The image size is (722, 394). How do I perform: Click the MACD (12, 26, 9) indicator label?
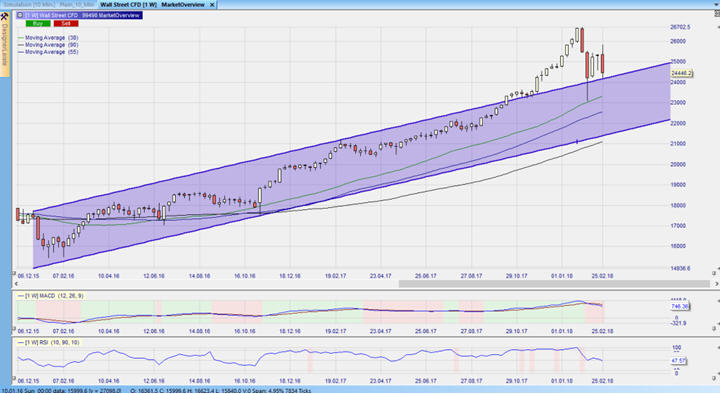pos(51,296)
